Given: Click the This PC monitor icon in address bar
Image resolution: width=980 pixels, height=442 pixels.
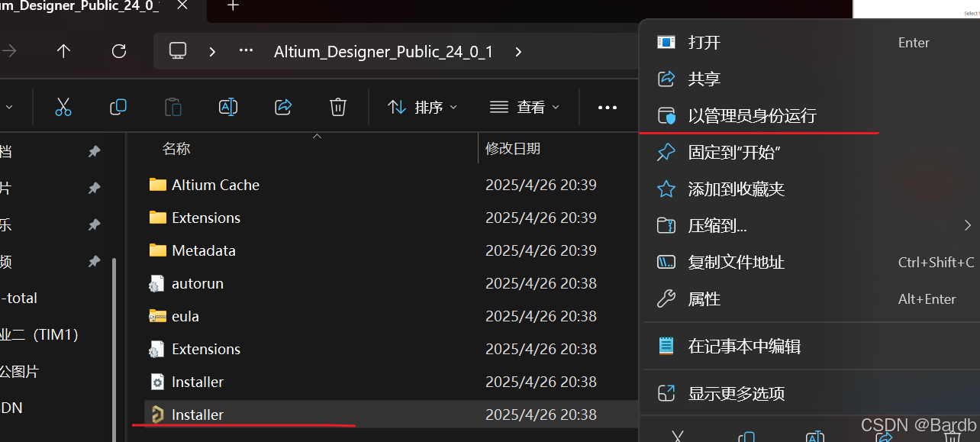Looking at the screenshot, I should click(x=178, y=51).
